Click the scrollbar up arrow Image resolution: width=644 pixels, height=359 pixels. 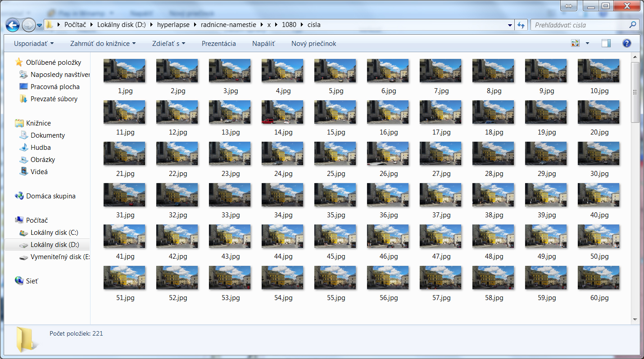click(x=635, y=57)
